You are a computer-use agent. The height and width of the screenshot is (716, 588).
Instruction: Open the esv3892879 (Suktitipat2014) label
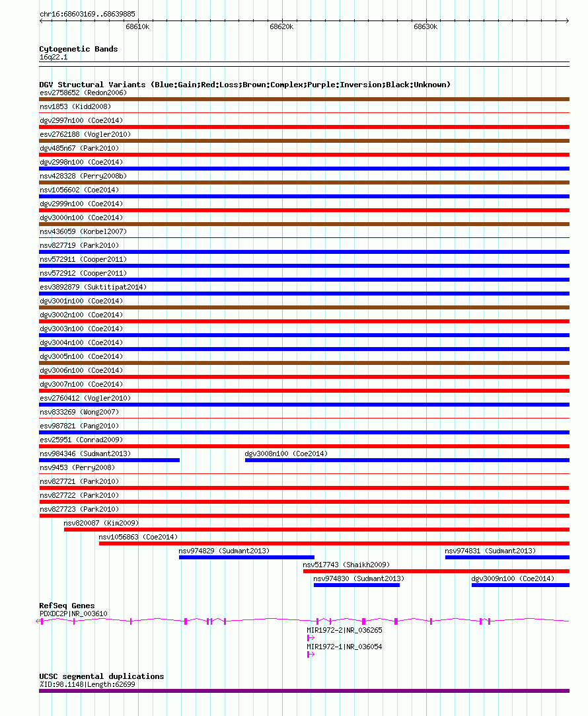[93, 287]
